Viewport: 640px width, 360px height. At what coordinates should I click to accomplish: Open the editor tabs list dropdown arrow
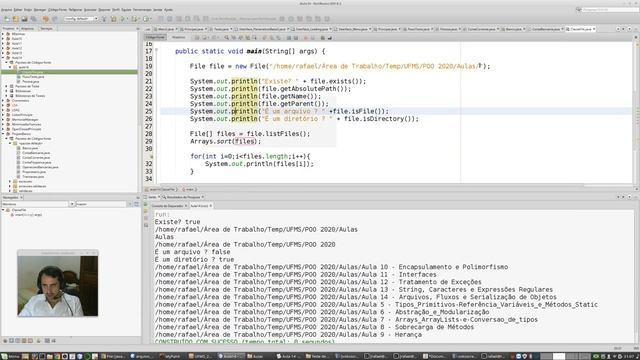tap(629, 29)
